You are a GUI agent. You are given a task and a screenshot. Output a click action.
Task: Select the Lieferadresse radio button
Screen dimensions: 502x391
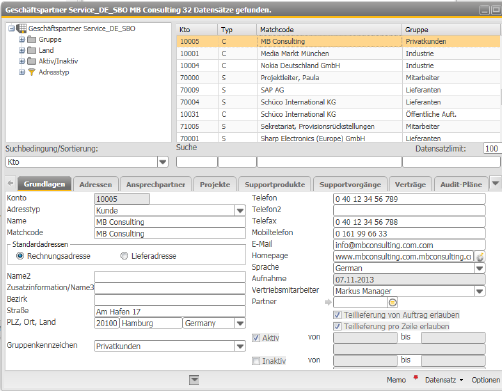click(x=124, y=256)
